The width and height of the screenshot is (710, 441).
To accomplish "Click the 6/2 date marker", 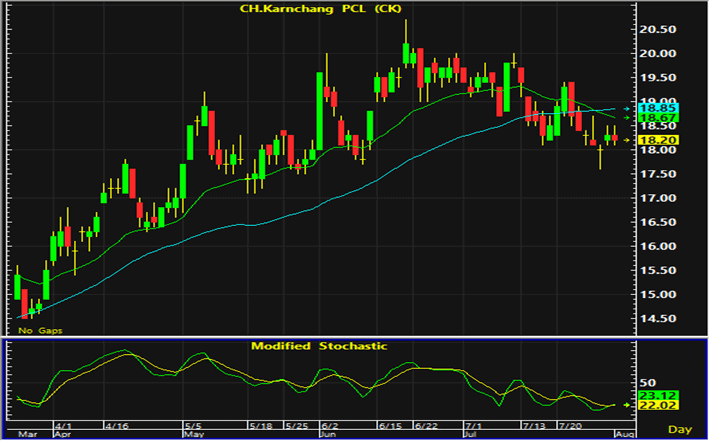I will (330, 426).
